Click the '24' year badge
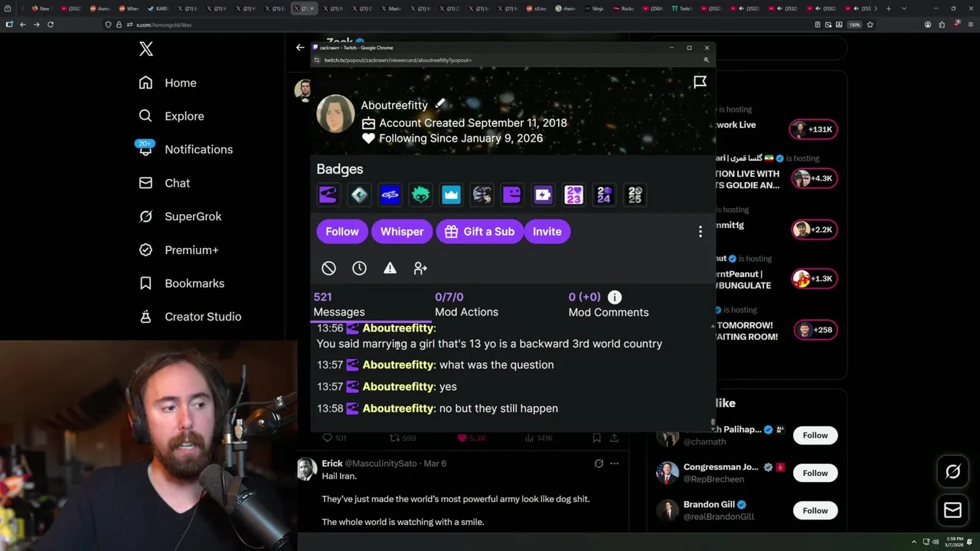 [604, 195]
